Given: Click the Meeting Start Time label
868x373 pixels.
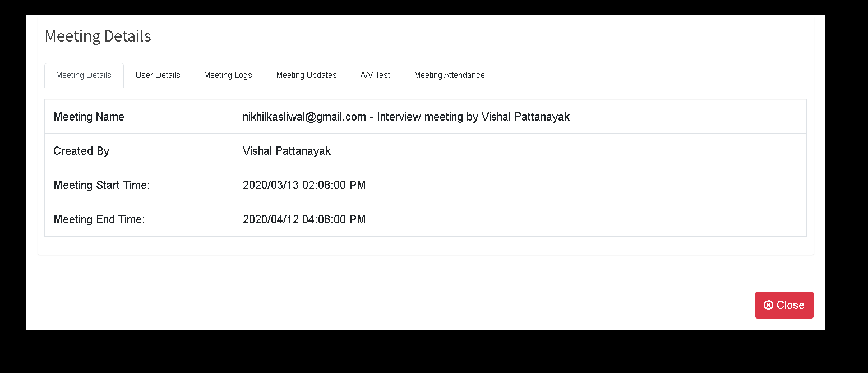Looking at the screenshot, I should click(101, 185).
